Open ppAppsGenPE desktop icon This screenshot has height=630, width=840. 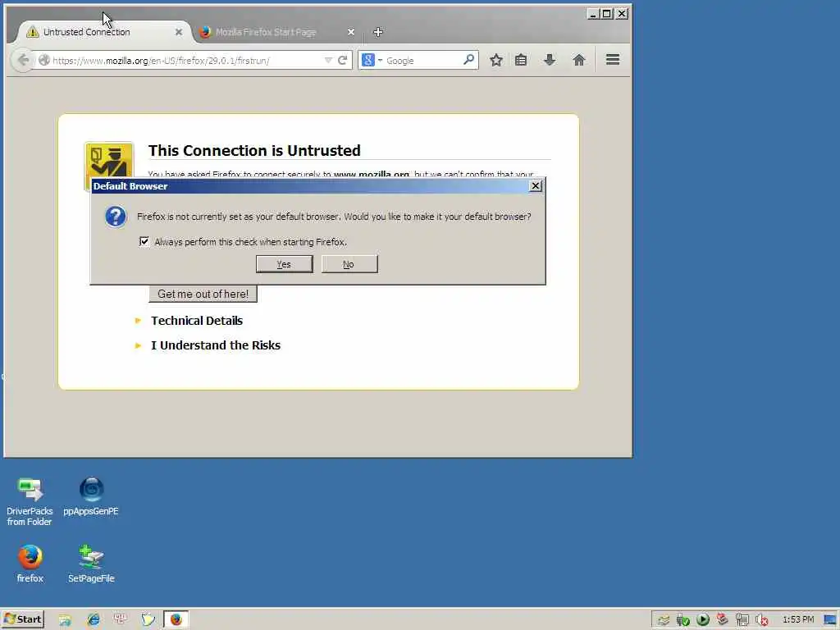[91, 496]
